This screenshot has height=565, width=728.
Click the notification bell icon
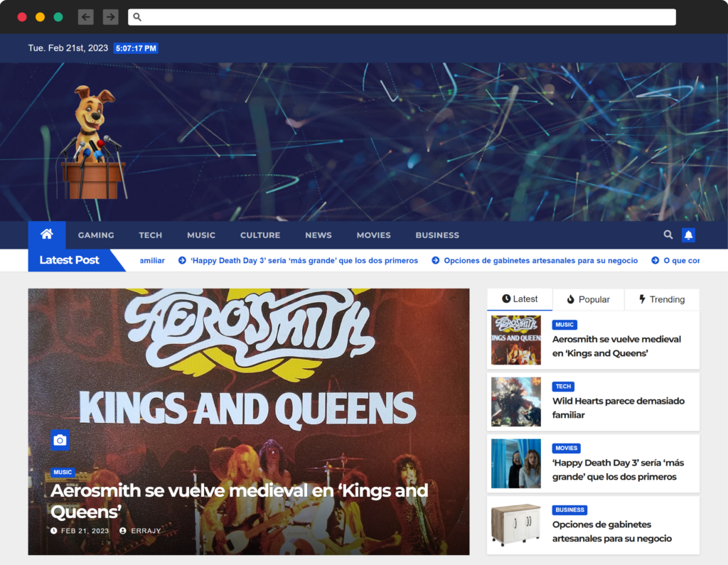click(x=688, y=235)
